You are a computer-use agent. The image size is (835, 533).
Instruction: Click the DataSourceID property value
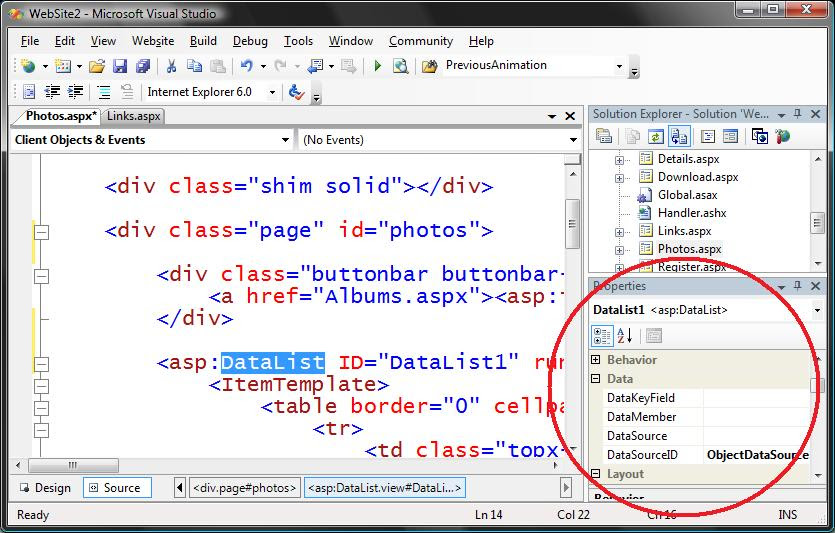click(x=757, y=455)
